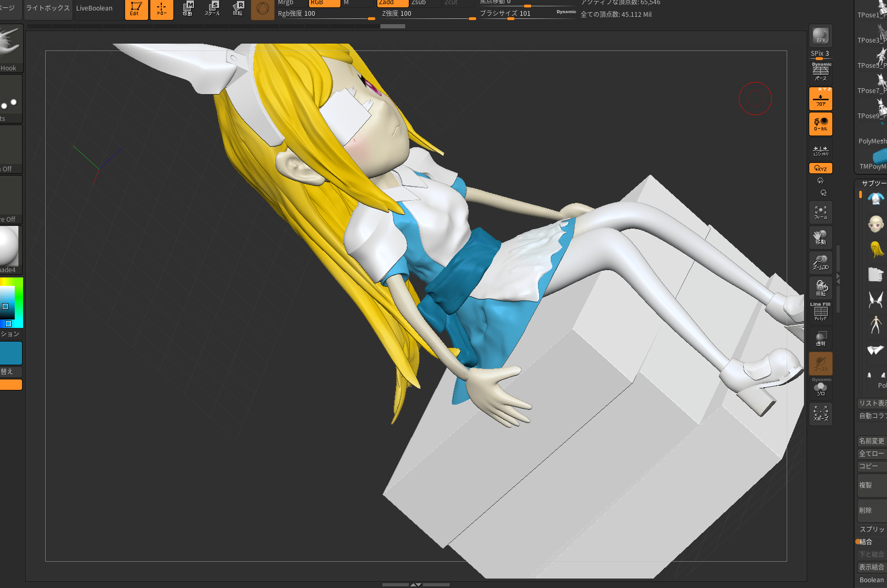Toggle Local (ローカル) symmetry mode

tap(820, 124)
